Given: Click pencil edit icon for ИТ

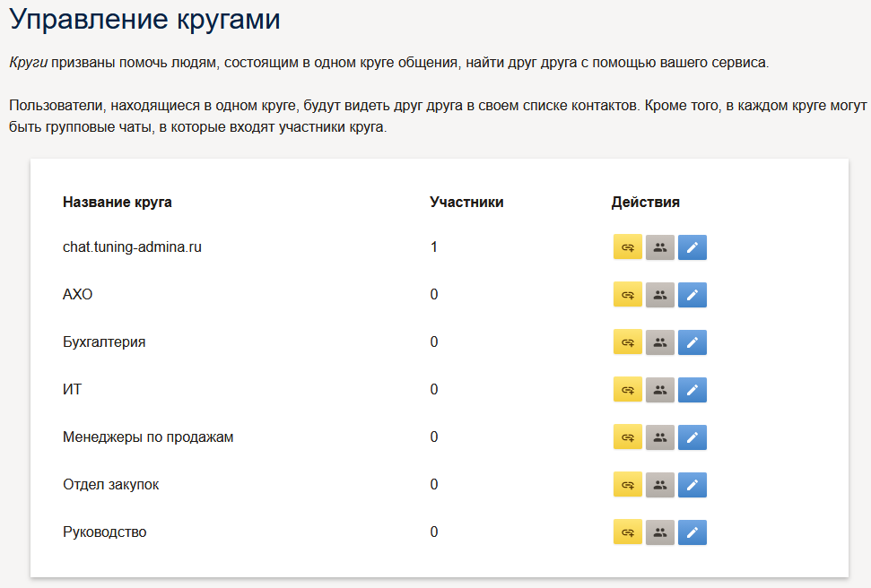Looking at the screenshot, I should (692, 390).
